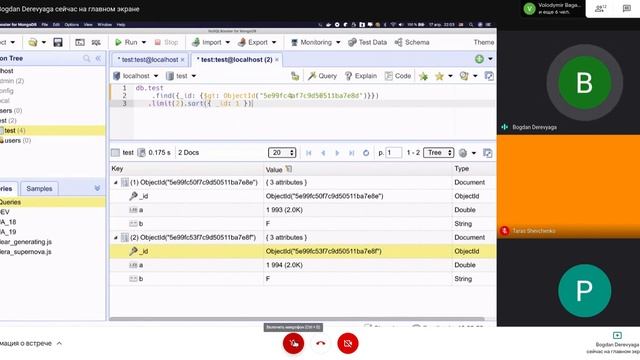
Task: Click the Save disk icon
Action: click(58, 42)
